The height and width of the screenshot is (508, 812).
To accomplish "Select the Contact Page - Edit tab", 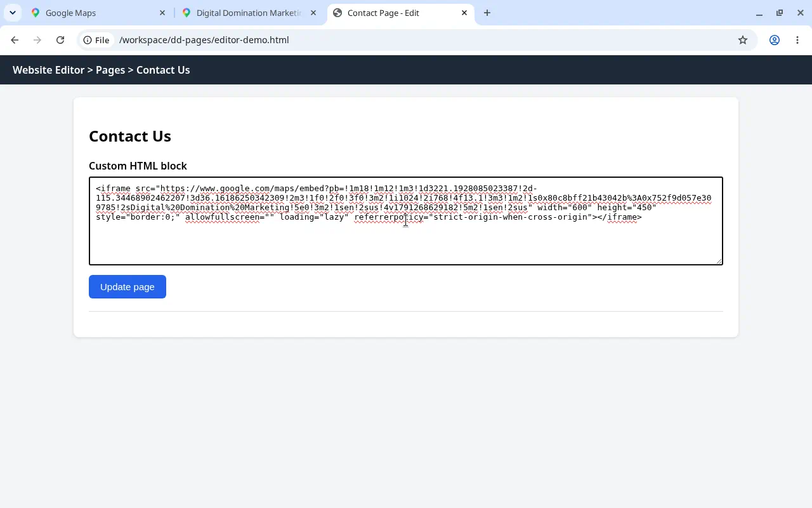I will point(401,13).
